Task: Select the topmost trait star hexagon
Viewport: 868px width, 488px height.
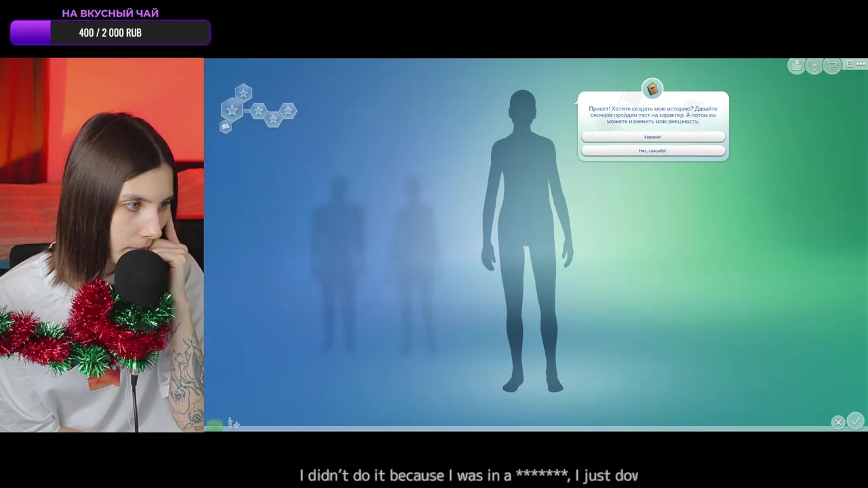Action: (243, 93)
